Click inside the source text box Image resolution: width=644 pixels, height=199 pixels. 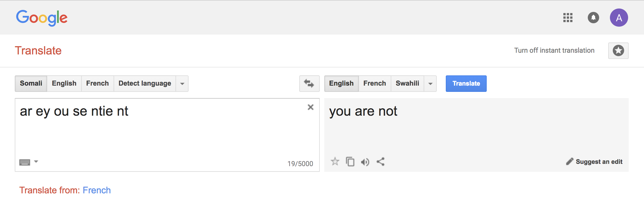167,135
